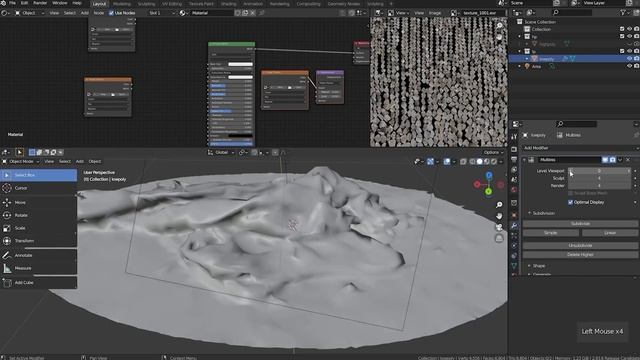Open Slot 1 material slot dropdown
The image size is (640, 360).
pyautogui.click(x=161, y=13)
